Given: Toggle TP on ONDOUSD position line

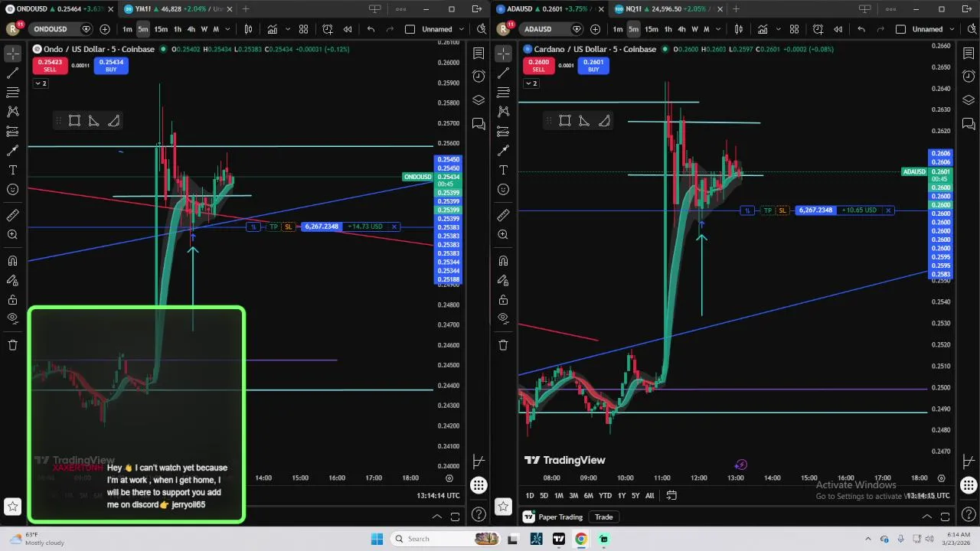Looking at the screenshot, I should 273,227.
